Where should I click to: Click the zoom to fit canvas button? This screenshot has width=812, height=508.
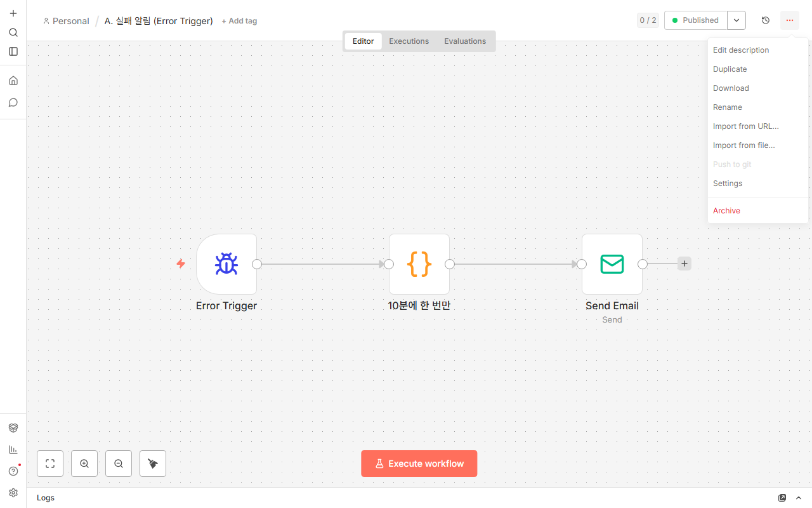(50, 464)
